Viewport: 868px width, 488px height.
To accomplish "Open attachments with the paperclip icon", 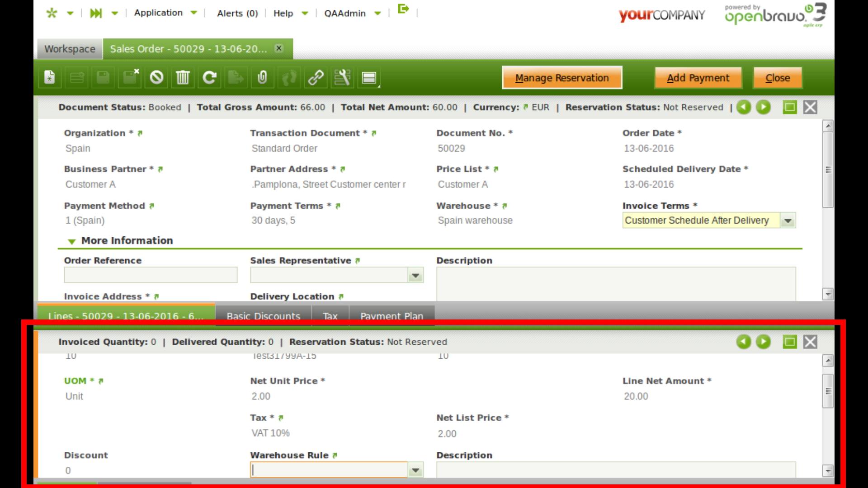I will pyautogui.click(x=262, y=78).
